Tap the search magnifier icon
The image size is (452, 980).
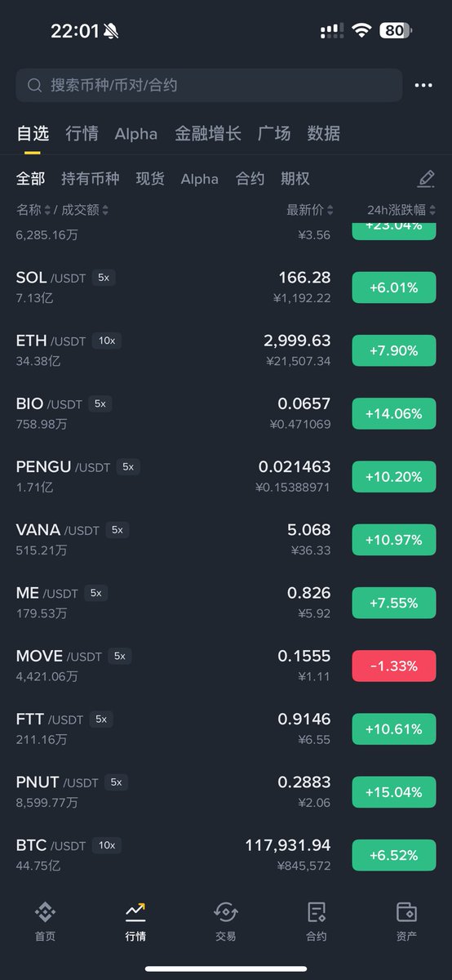click(x=34, y=85)
